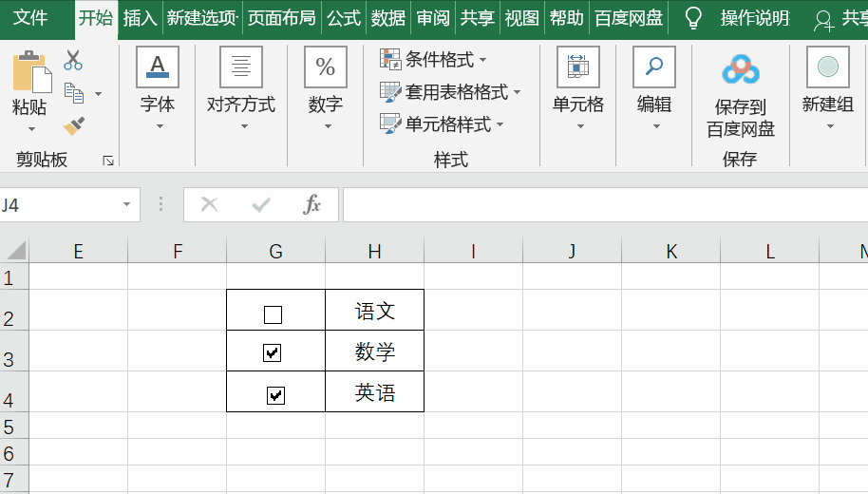Open the Name Box dropdown arrow
The width and height of the screenshot is (868, 494).
[x=126, y=205]
